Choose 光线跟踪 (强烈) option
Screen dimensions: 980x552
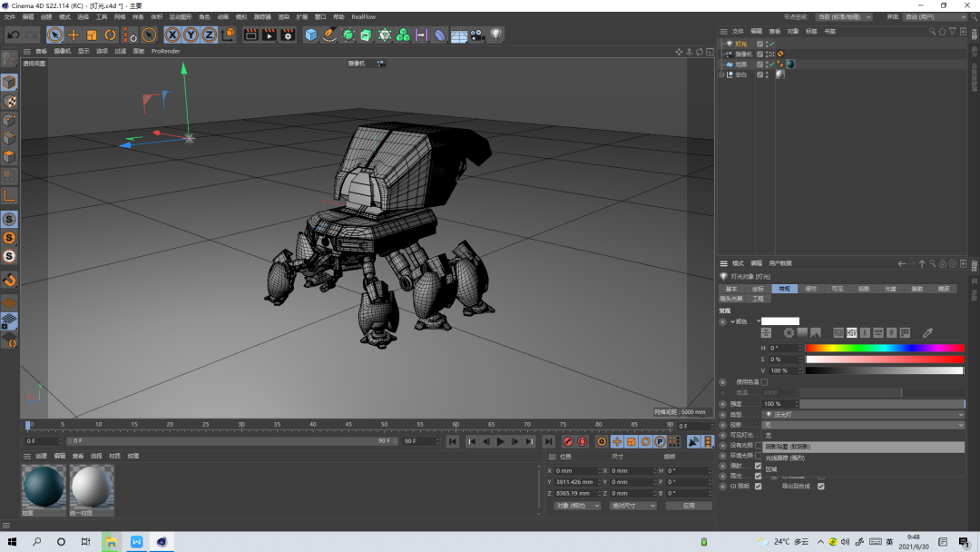[x=863, y=458]
